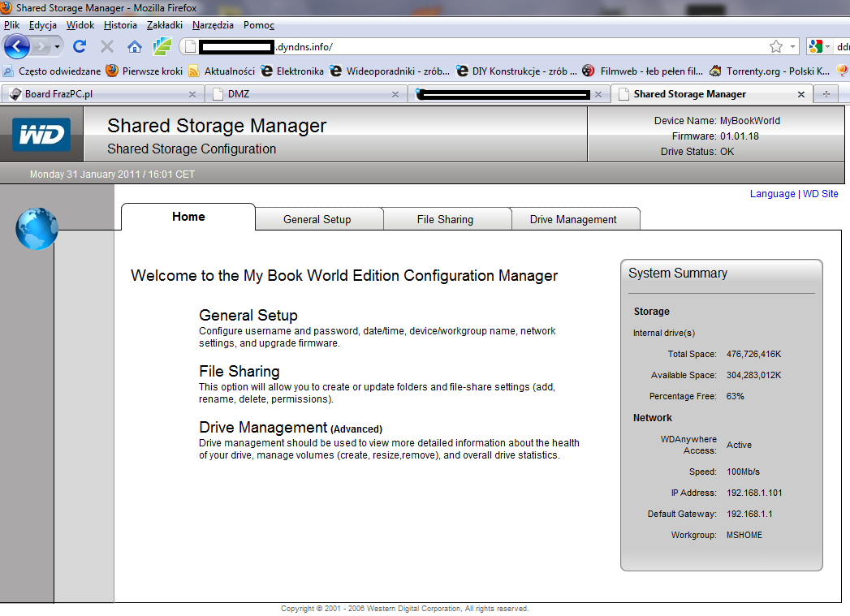Click the Google search engine icon
Viewport: 850px width, 616px height.
815,46
